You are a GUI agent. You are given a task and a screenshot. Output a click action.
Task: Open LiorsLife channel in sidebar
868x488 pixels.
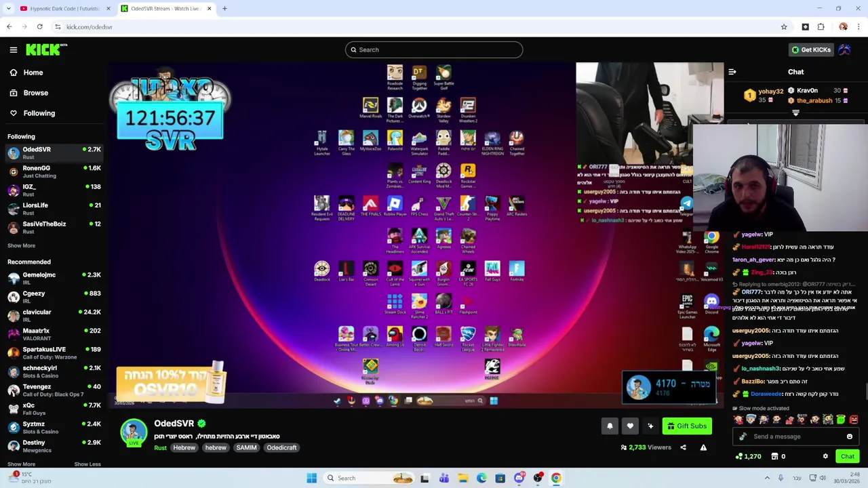pyautogui.click(x=54, y=209)
